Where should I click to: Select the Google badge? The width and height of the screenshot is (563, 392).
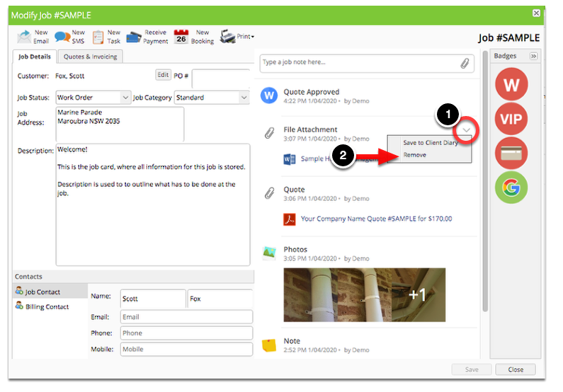pos(511,188)
